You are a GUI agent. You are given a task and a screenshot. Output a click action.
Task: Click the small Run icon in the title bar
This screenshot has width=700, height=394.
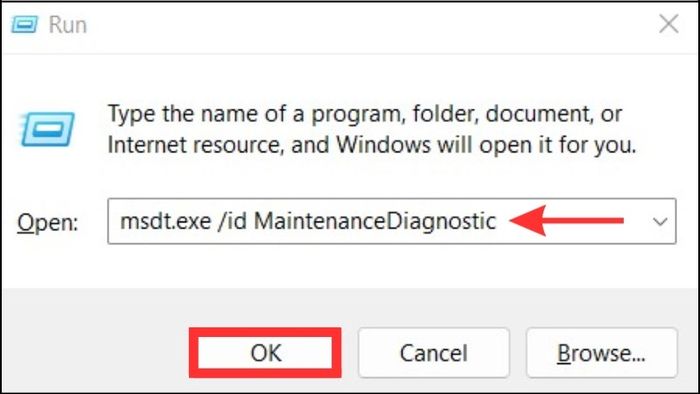(x=25, y=24)
